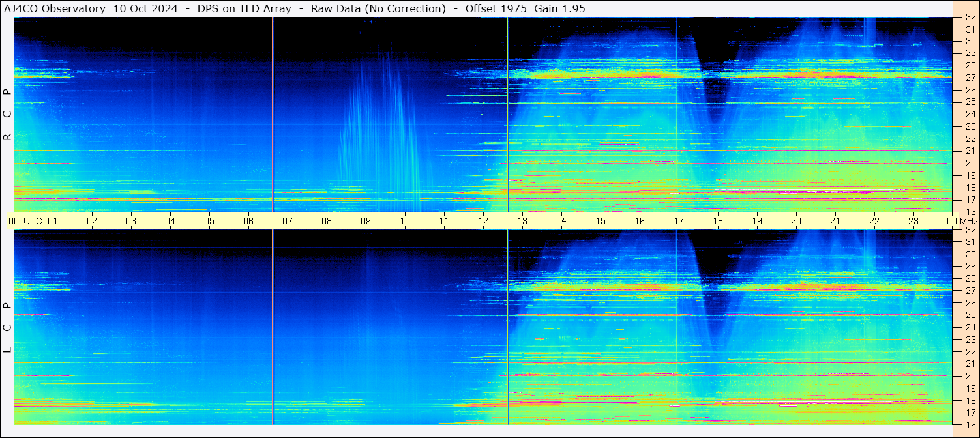This screenshot has width=980, height=438.
Task: Pick the 09 hour label on the time axis
Action: click(366, 221)
